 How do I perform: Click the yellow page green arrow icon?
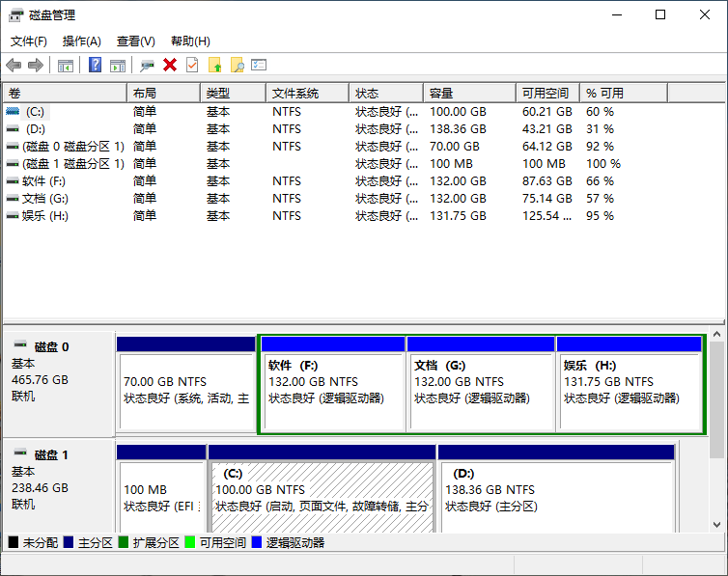(214, 65)
